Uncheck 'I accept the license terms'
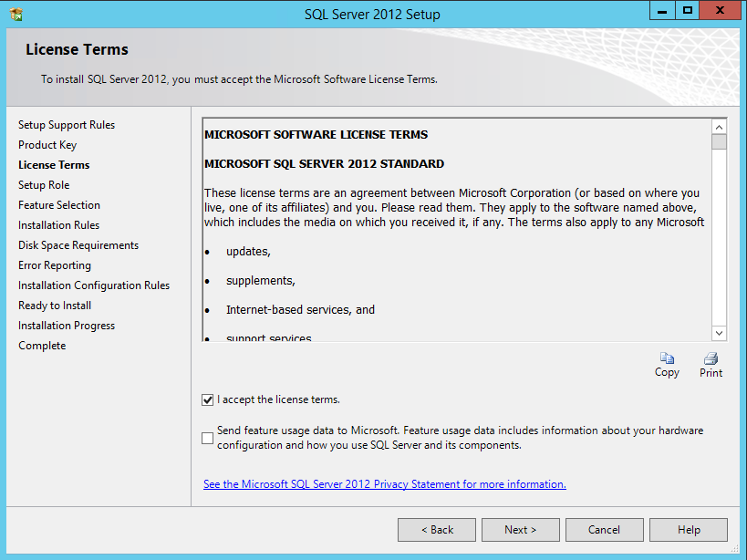This screenshot has height=560, width=747. (207, 400)
